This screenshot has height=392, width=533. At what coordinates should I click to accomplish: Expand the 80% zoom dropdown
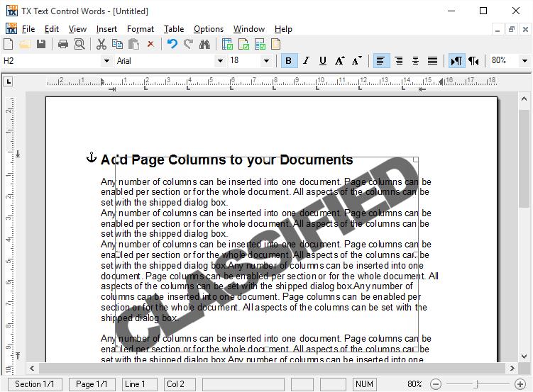point(524,61)
